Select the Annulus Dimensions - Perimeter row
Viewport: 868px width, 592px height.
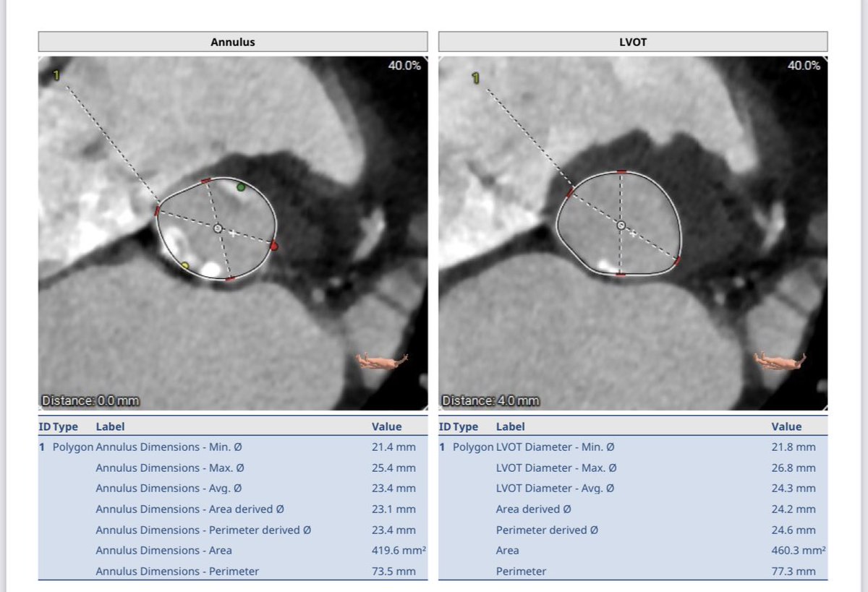coord(232,571)
